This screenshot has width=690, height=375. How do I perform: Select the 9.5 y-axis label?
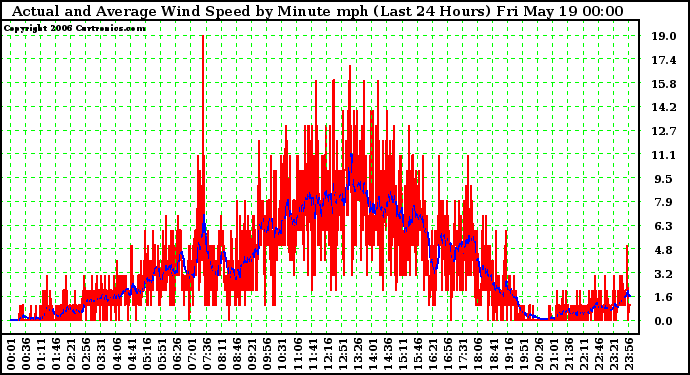click(664, 179)
